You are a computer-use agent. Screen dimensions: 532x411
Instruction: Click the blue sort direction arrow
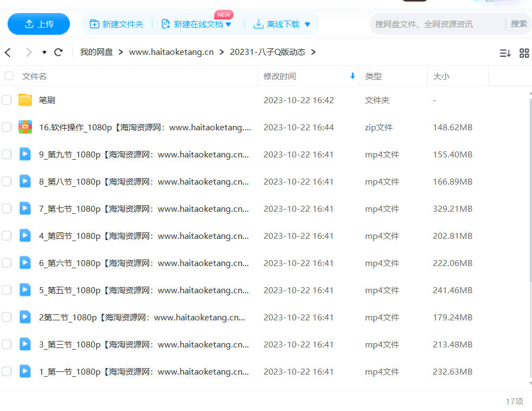[352, 76]
